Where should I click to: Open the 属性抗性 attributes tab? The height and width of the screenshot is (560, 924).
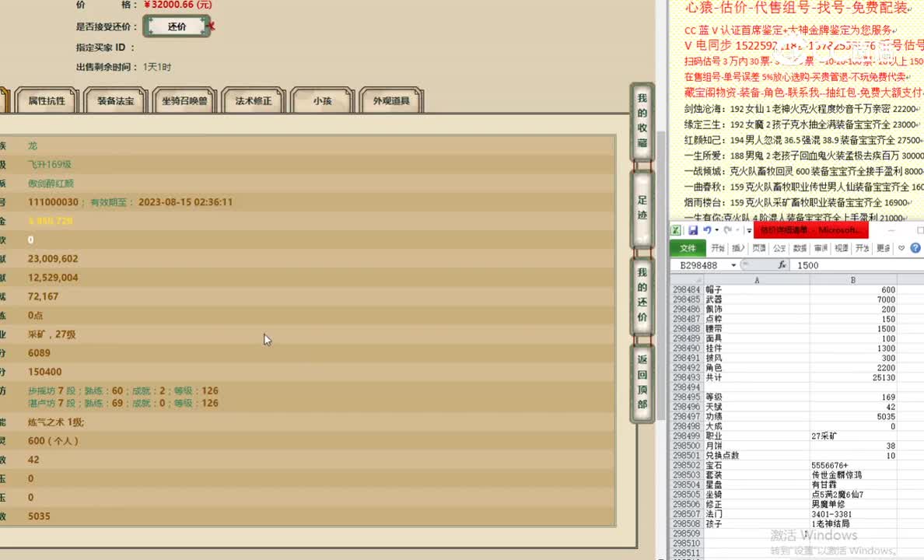point(47,101)
